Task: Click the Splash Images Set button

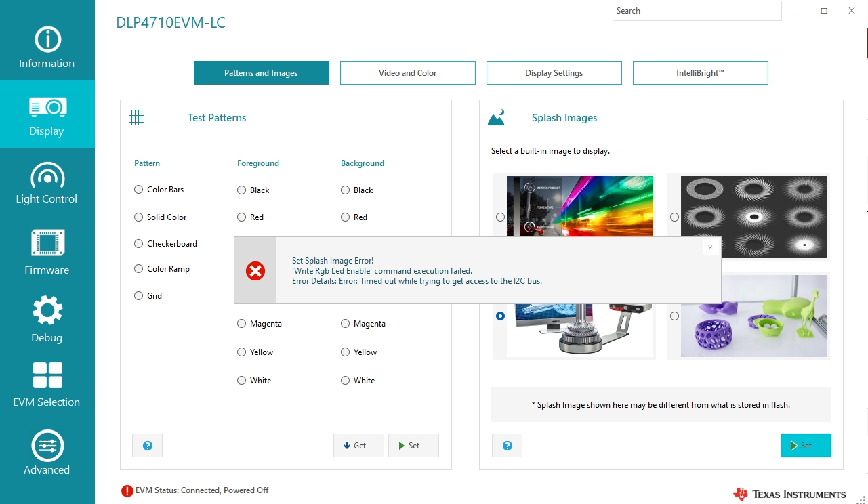Action: (x=806, y=446)
